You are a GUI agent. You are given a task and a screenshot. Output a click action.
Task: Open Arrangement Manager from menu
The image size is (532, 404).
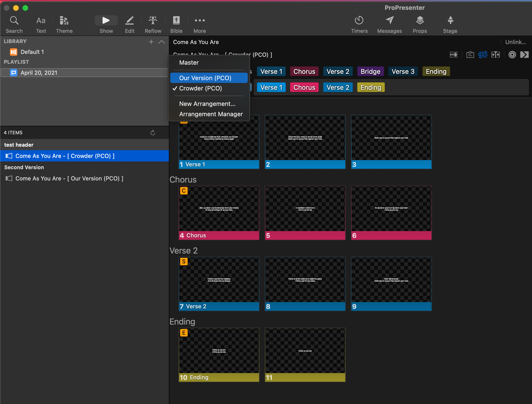[x=209, y=114]
